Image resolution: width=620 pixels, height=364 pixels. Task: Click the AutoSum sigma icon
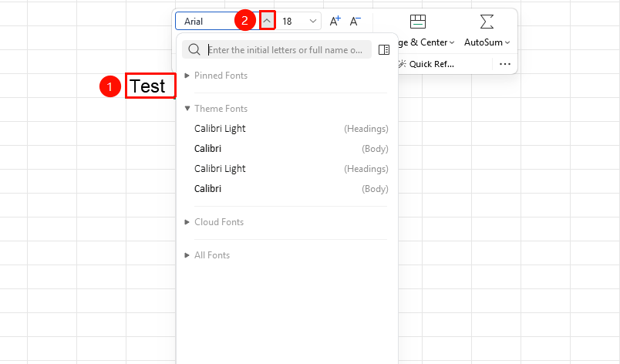point(487,22)
